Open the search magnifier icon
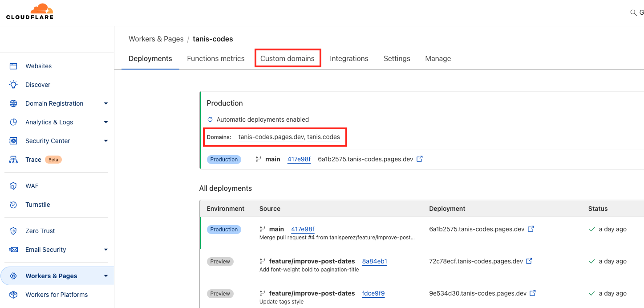The image size is (644, 308). 633,13
